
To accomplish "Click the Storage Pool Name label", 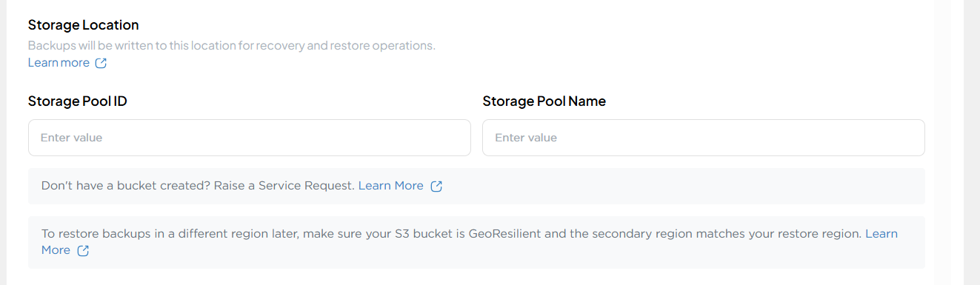I will tap(544, 101).
